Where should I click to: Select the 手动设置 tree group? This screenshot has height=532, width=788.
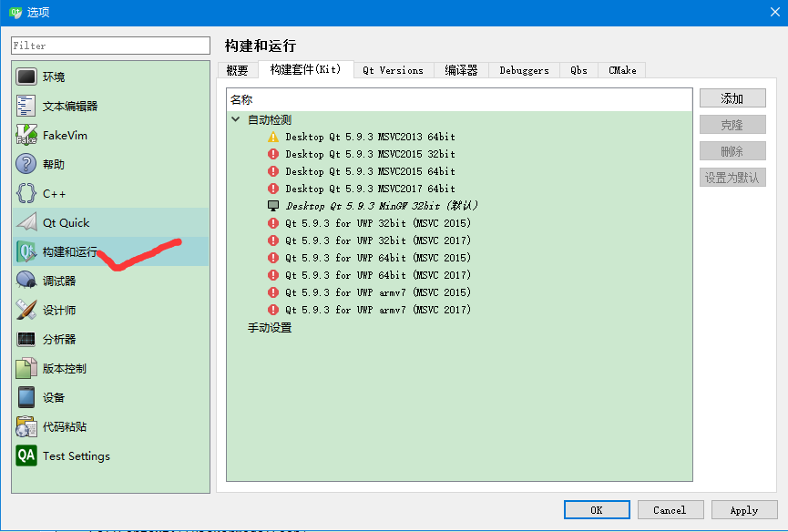pyautogui.click(x=270, y=328)
